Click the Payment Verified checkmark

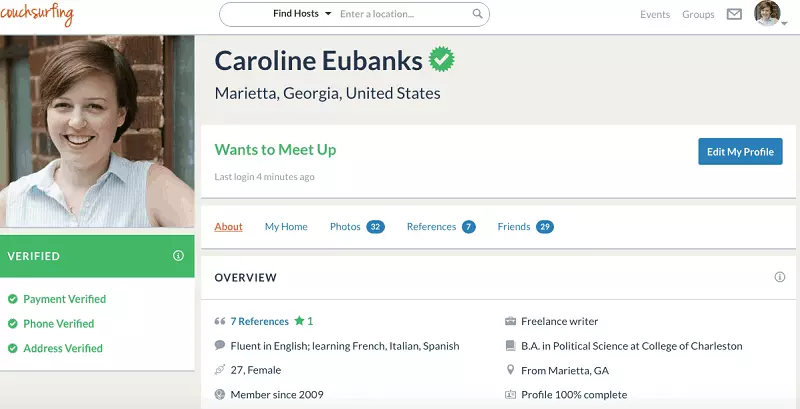[13, 299]
